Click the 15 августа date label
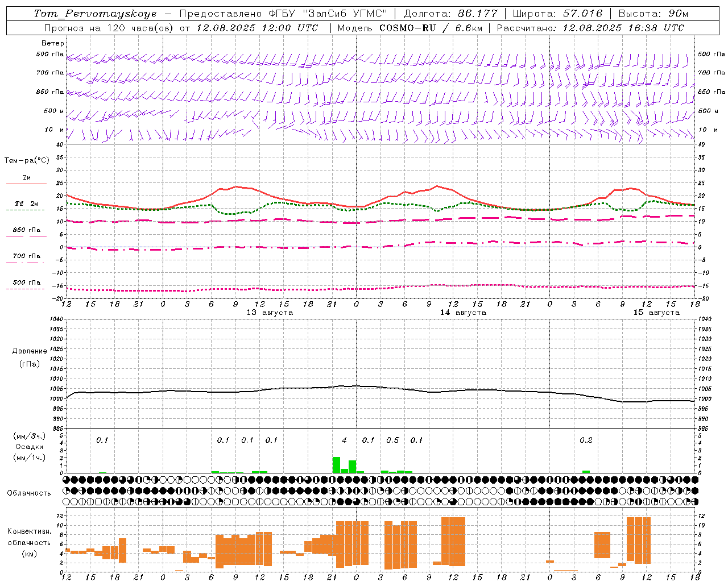 point(656,312)
